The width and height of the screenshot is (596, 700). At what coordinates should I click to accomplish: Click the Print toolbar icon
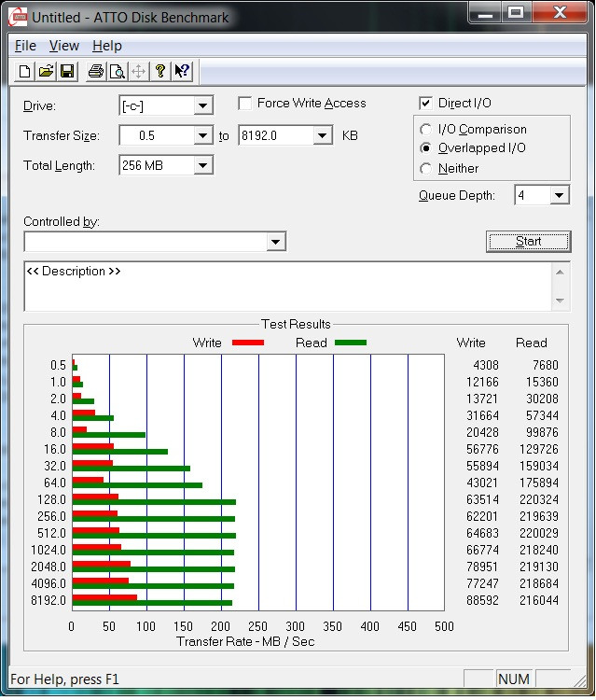[x=95, y=71]
